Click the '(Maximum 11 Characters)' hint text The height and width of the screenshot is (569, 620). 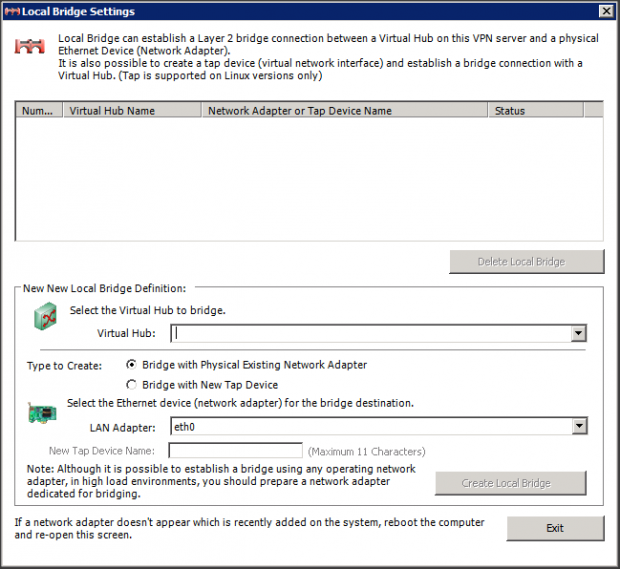(367, 452)
